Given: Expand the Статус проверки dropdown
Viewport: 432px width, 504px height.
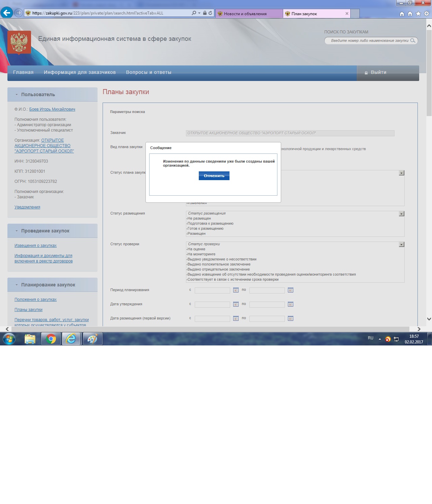Looking at the screenshot, I should pyautogui.click(x=401, y=245).
